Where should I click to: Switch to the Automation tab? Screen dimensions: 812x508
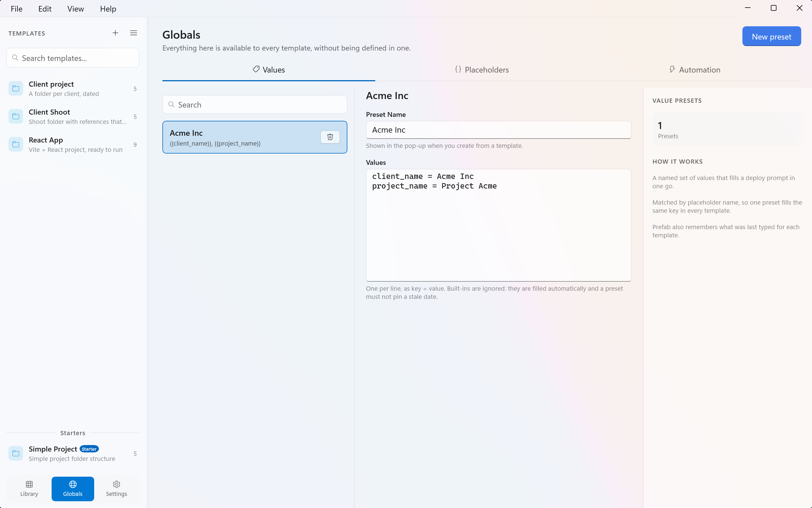pyautogui.click(x=694, y=70)
